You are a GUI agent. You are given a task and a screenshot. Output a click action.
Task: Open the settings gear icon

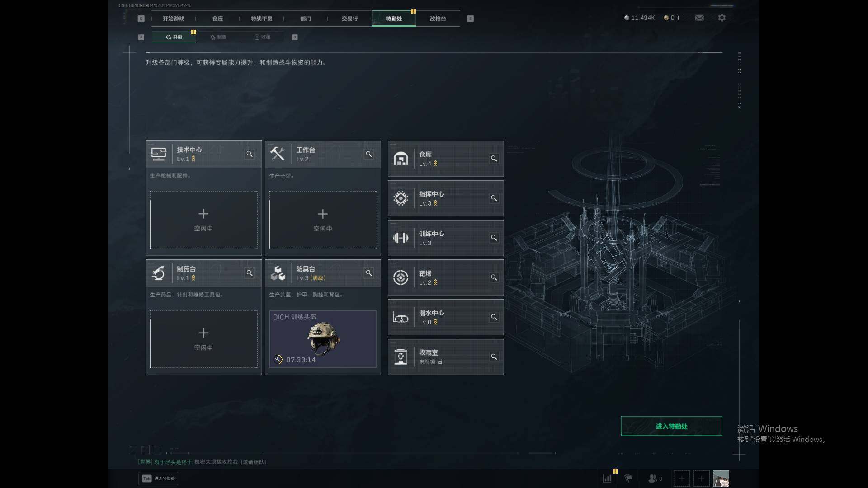coord(722,18)
